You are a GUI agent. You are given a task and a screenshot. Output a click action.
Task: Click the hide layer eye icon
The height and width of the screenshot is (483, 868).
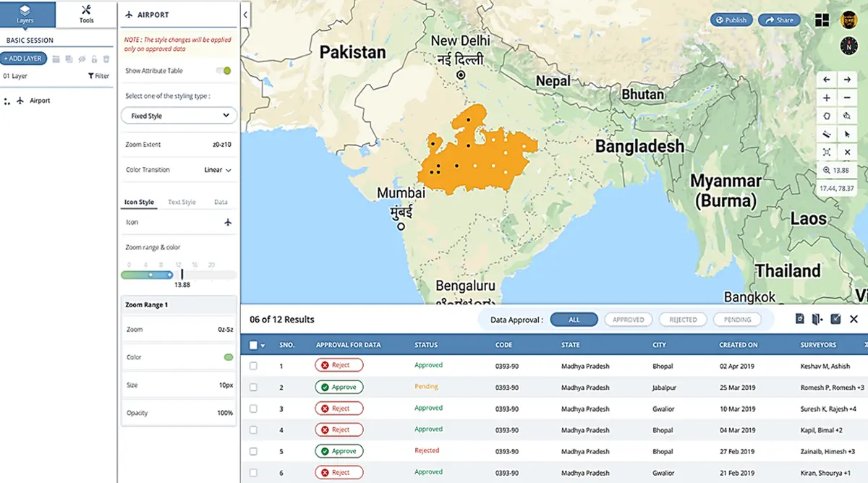[82, 59]
